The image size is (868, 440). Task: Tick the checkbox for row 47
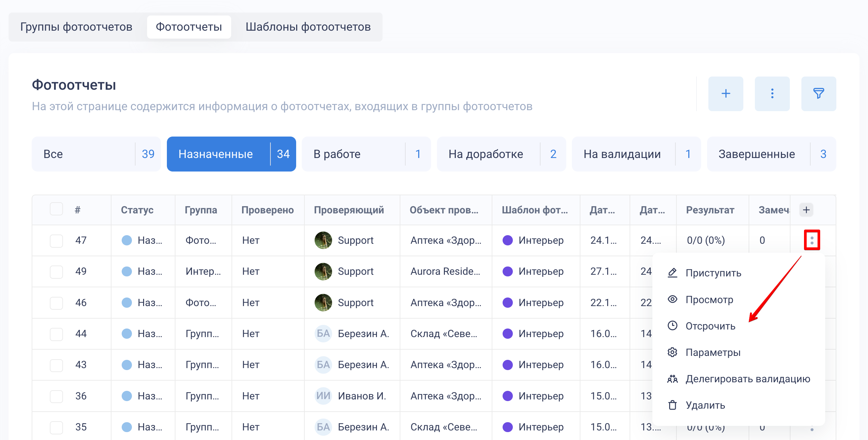coord(56,240)
